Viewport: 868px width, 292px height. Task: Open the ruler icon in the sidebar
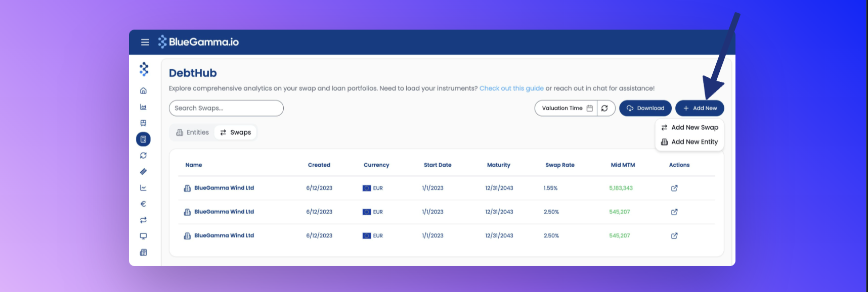[x=143, y=172]
